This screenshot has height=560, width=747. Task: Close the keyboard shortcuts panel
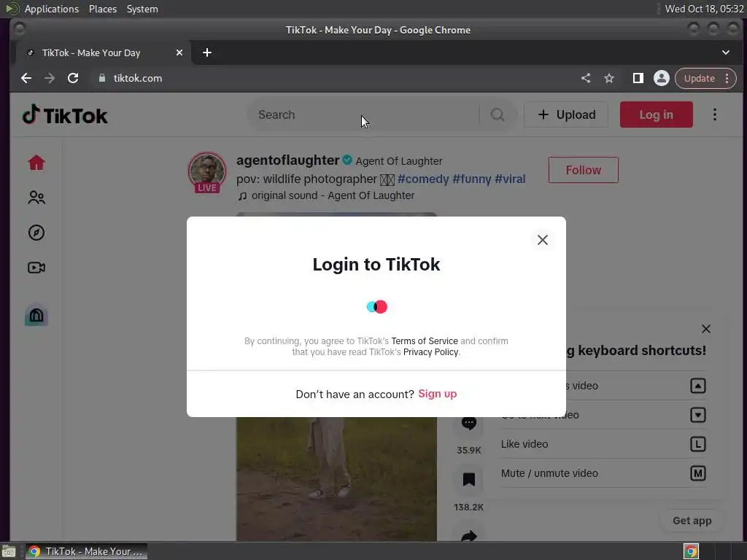pos(706,329)
